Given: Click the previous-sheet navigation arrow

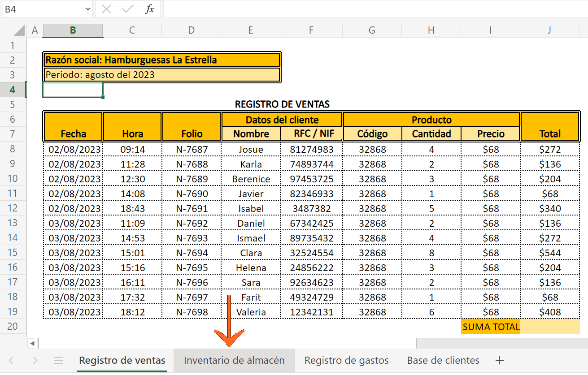Looking at the screenshot, I should tap(10, 360).
